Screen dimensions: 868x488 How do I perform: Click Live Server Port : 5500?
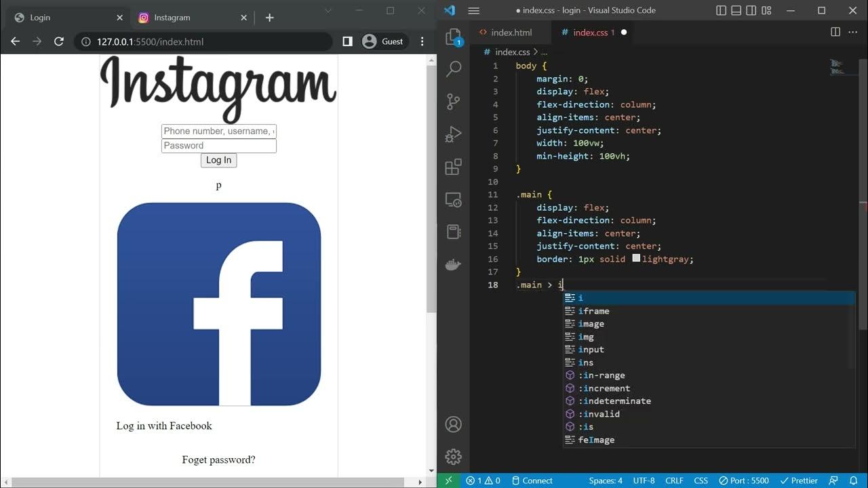click(x=744, y=481)
